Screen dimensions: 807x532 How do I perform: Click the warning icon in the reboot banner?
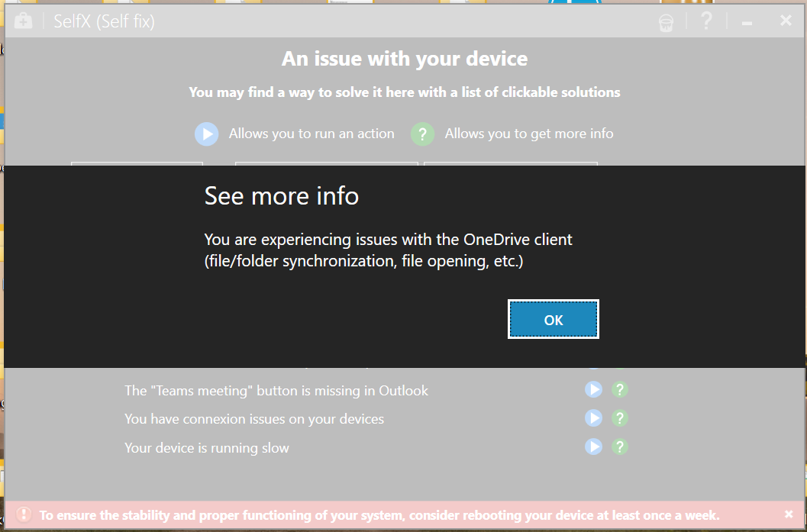pos(24,514)
